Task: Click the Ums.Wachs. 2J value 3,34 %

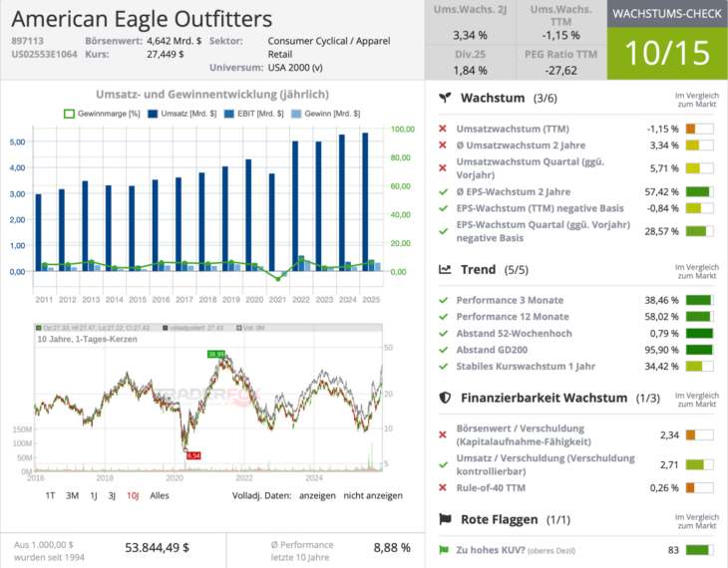Action: pos(470,35)
